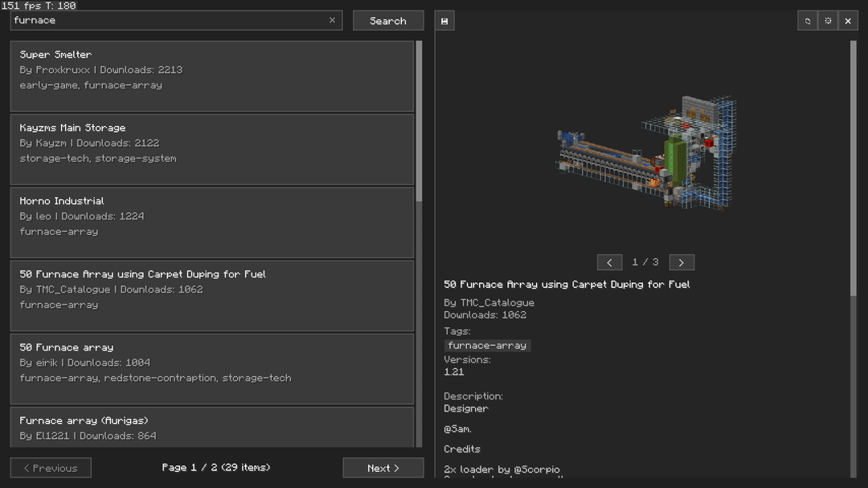
Task: Show the previous schematic preview image
Action: click(x=609, y=263)
